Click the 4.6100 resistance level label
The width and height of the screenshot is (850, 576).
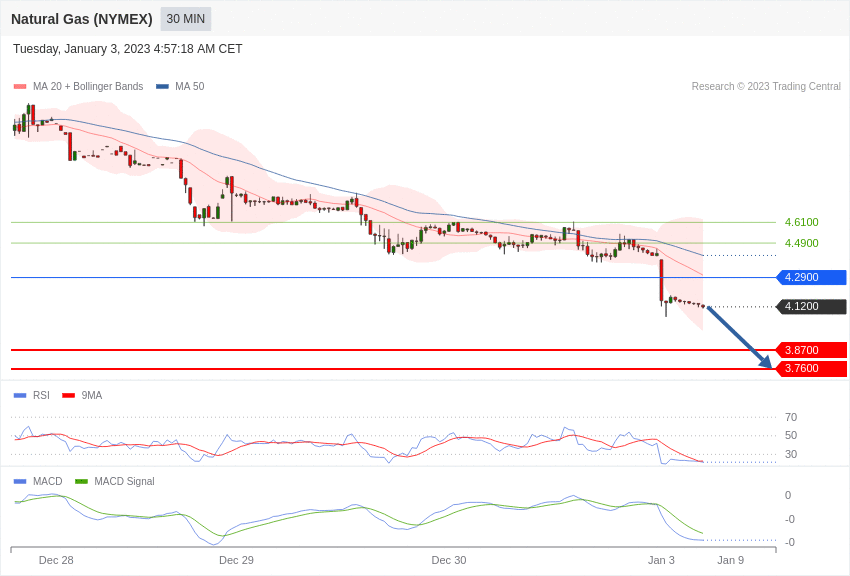(x=801, y=222)
